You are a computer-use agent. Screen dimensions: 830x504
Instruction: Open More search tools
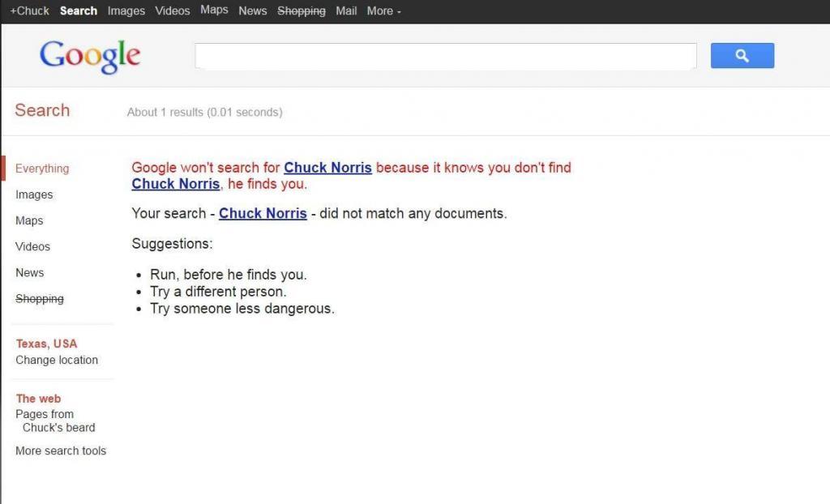(x=61, y=451)
